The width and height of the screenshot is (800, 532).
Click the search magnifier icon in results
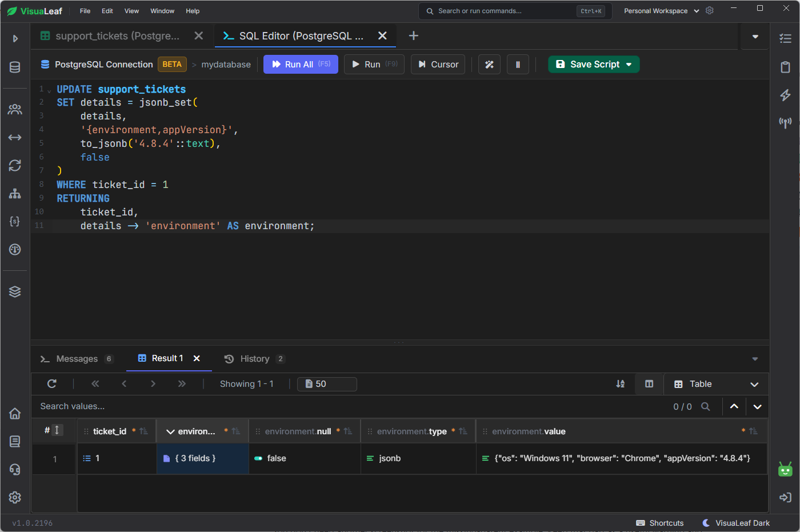pyautogui.click(x=706, y=406)
